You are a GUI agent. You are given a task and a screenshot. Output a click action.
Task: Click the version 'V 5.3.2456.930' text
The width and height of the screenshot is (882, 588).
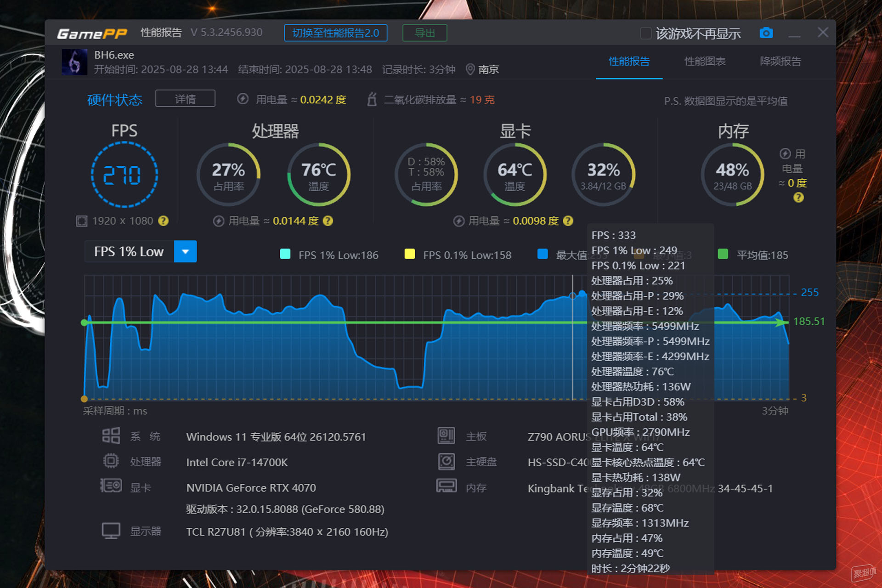point(226,33)
